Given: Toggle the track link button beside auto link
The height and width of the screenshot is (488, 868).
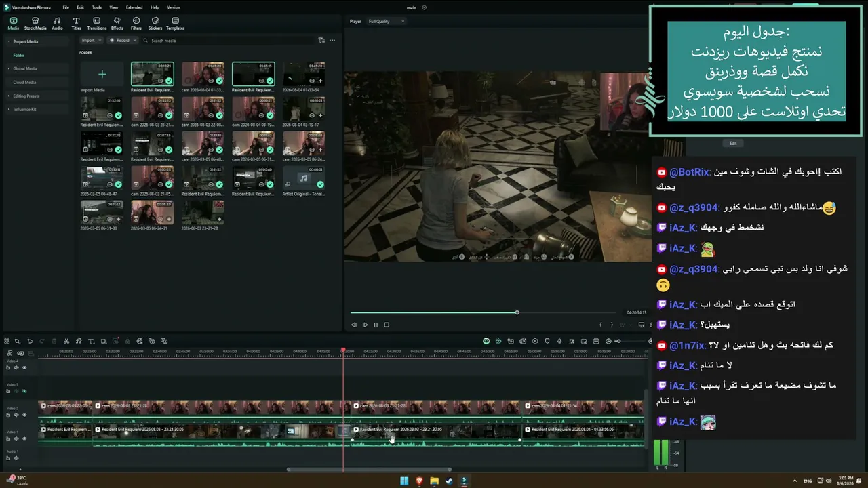Looking at the screenshot, I should coord(20,353).
